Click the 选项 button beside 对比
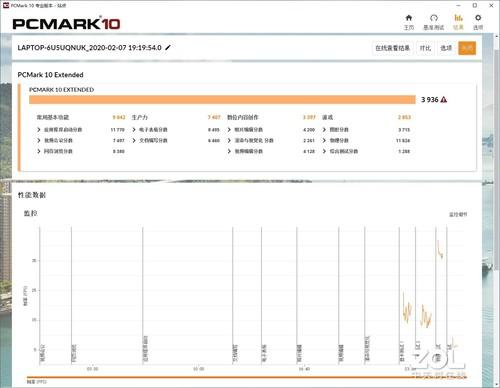 tap(446, 48)
